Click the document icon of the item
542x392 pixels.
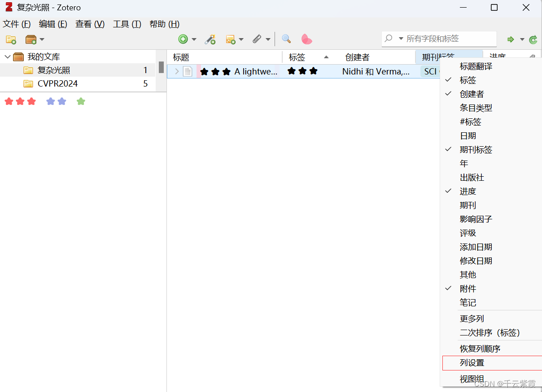[x=188, y=71]
